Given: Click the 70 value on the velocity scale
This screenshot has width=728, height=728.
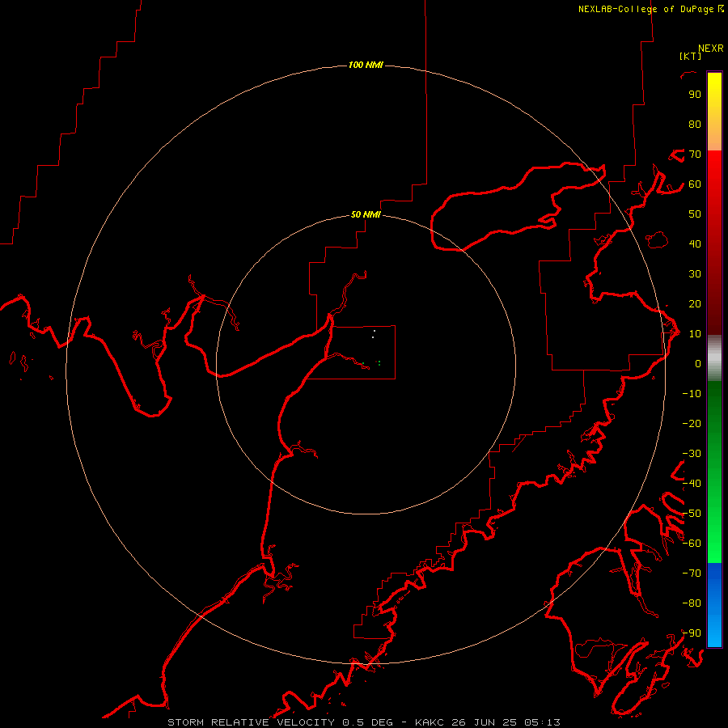Looking at the screenshot, I should point(695,154).
